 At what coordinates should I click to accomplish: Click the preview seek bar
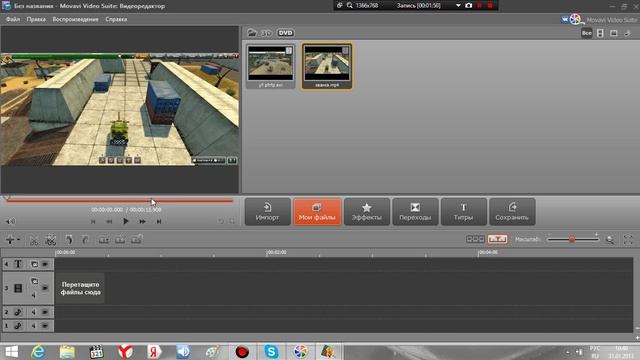pyautogui.click(x=120, y=200)
